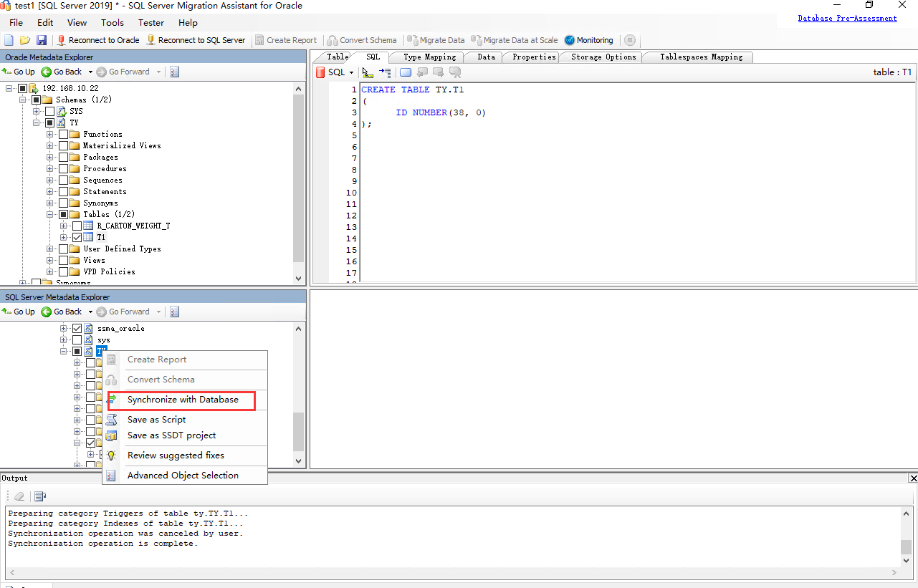Click the Save as Script scroll icon
The height and width of the screenshot is (588, 918).
[x=111, y=420]
